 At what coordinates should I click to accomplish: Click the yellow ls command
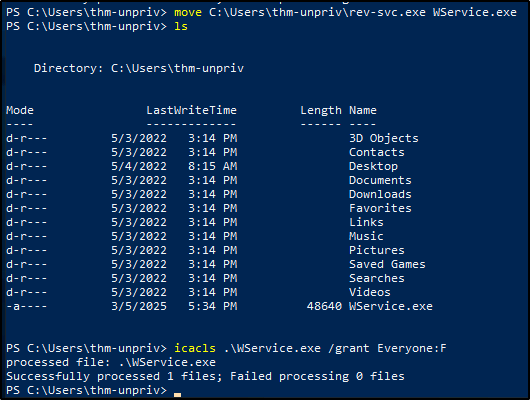point(181,26)
